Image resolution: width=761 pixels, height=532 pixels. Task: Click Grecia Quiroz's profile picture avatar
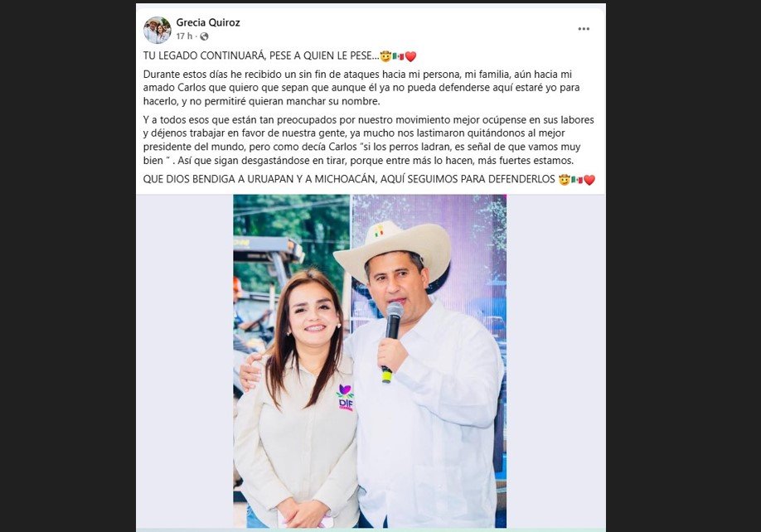point(158,30)
